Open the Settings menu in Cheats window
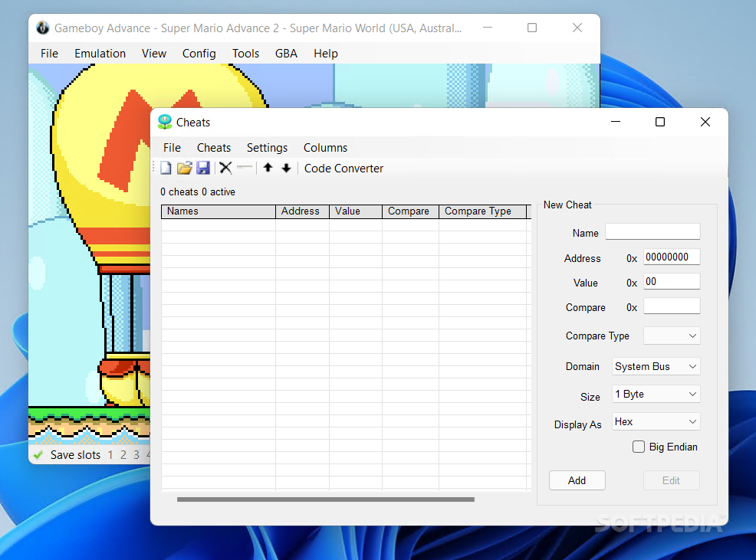 tap(267, 148)
